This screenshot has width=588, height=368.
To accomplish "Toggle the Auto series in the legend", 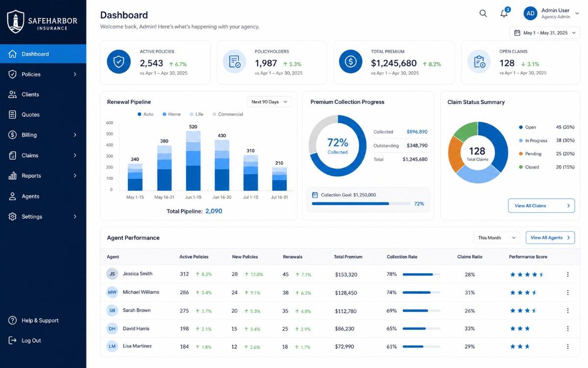I will pos(146,114).
